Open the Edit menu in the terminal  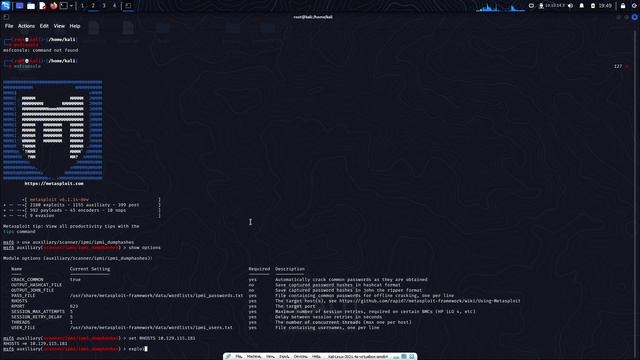(x=44, y=26)
